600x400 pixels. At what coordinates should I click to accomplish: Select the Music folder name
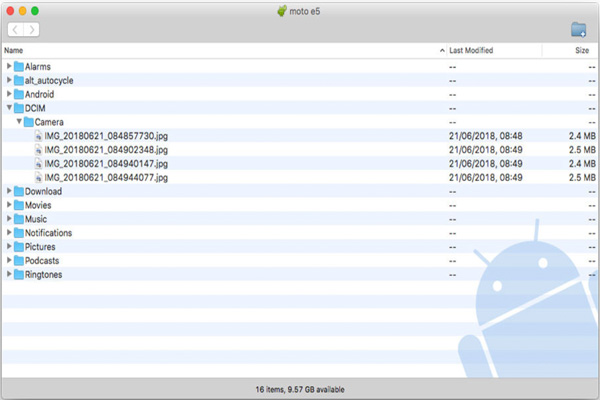pos(36,219)
